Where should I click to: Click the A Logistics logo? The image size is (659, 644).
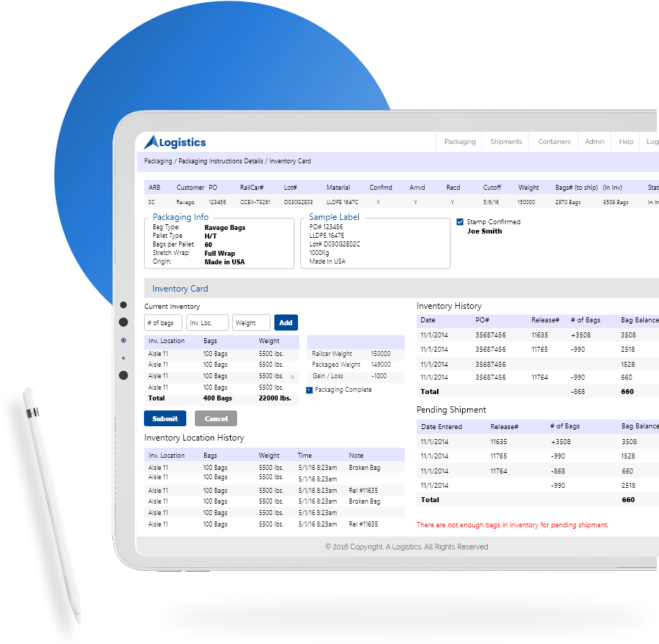click(175, 142)
